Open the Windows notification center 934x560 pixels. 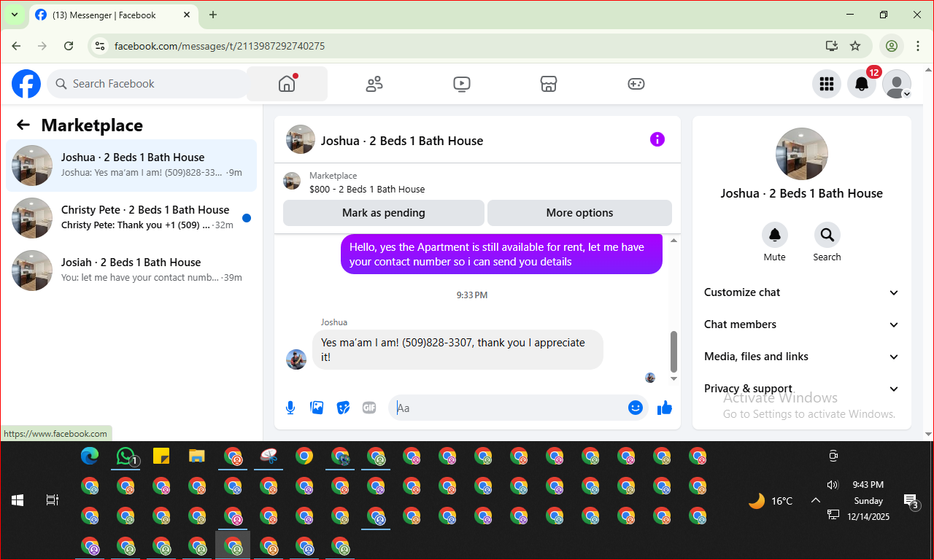coord(911,501)
